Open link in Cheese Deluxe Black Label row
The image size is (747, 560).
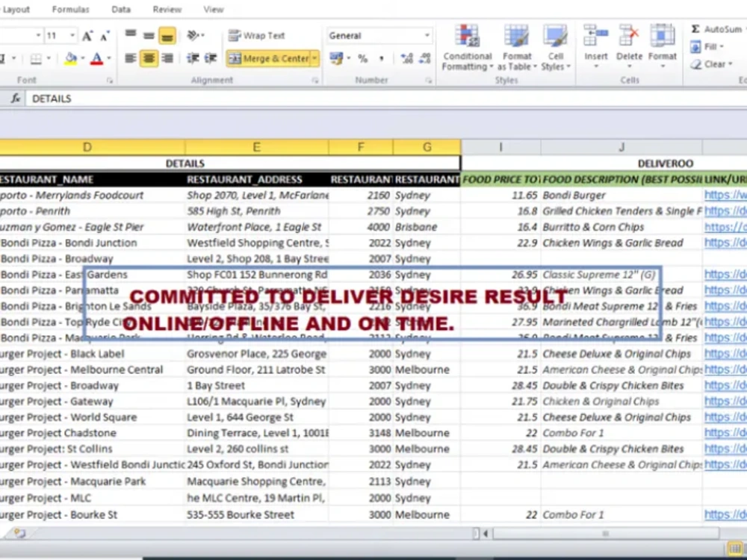click(725, 354)
